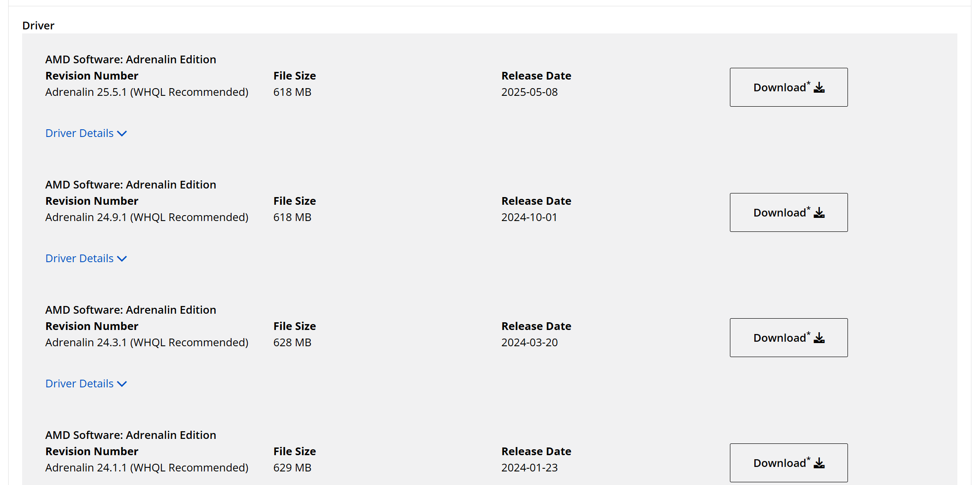This screenshot has width=980, height=485.
Task: Click the Adrenalin 25.5.1 (WHQL Recommended) revision text
Action: 147,92
